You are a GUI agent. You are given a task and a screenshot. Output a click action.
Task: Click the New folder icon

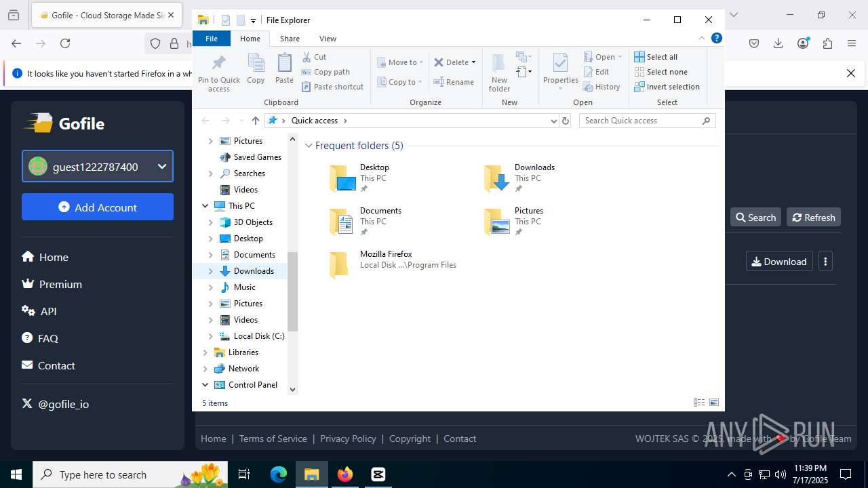pos(499,73)
